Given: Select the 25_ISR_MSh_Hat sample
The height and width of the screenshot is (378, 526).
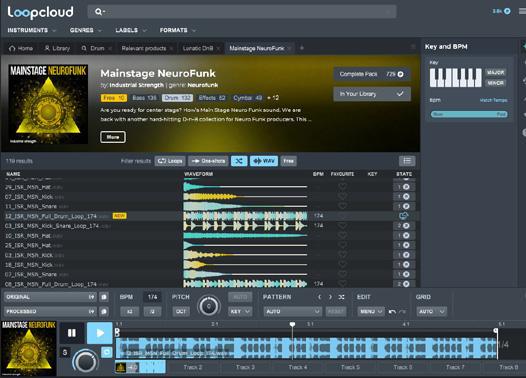Looking at the screenshot, I should [210, 246].
